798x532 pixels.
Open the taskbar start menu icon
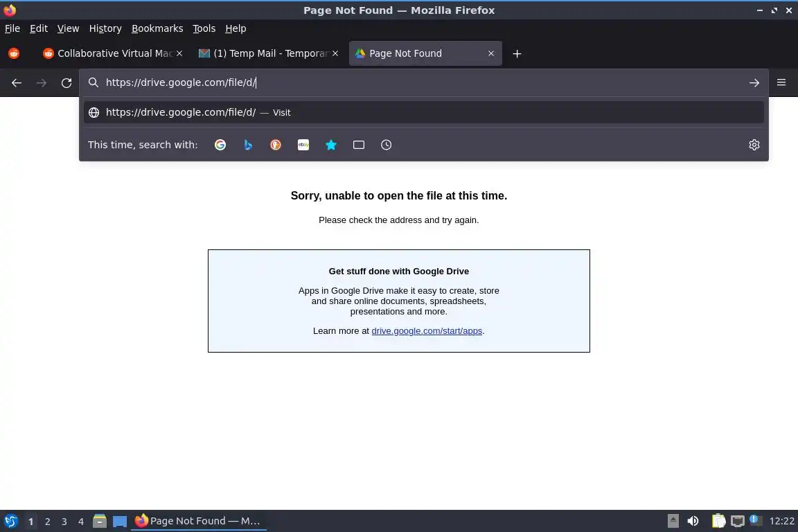(10, 521)
